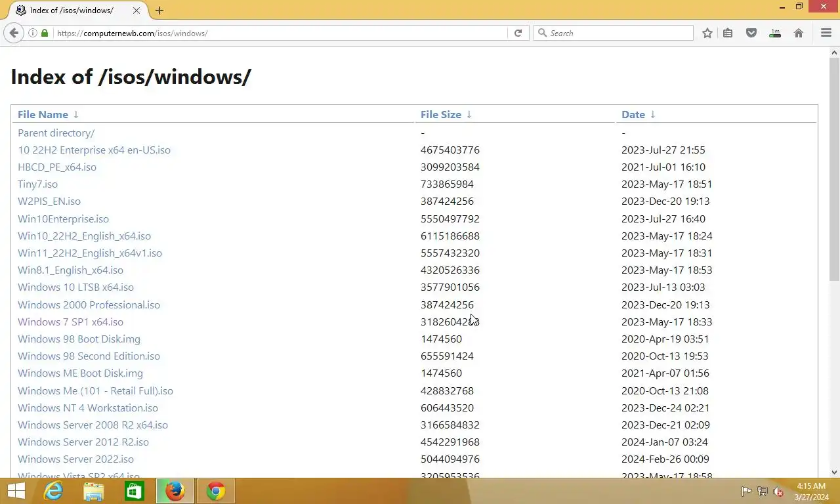Download Windows Server 2008 R2 x64.iso

[93, 425]
